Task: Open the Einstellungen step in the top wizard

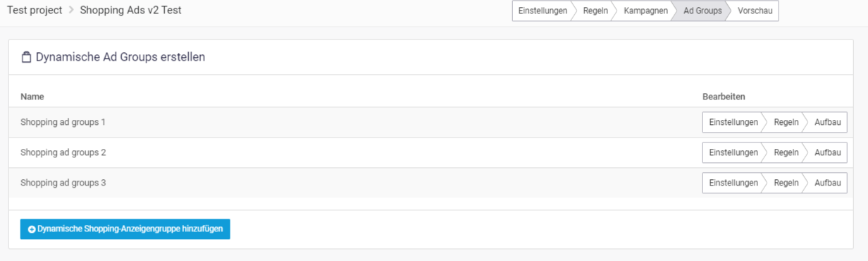Action: coord(542,11)
